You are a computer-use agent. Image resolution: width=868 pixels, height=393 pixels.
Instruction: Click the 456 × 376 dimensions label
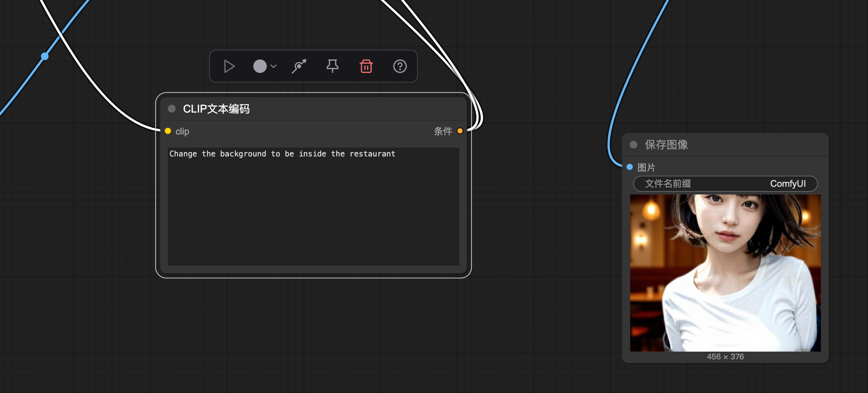pyautogui.click(x=725, y=357)
